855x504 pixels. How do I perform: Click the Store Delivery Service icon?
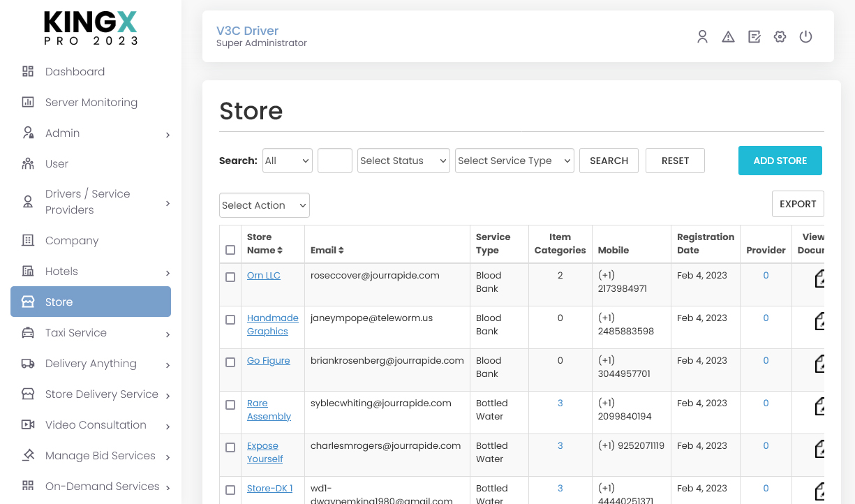tap(28, 394)
